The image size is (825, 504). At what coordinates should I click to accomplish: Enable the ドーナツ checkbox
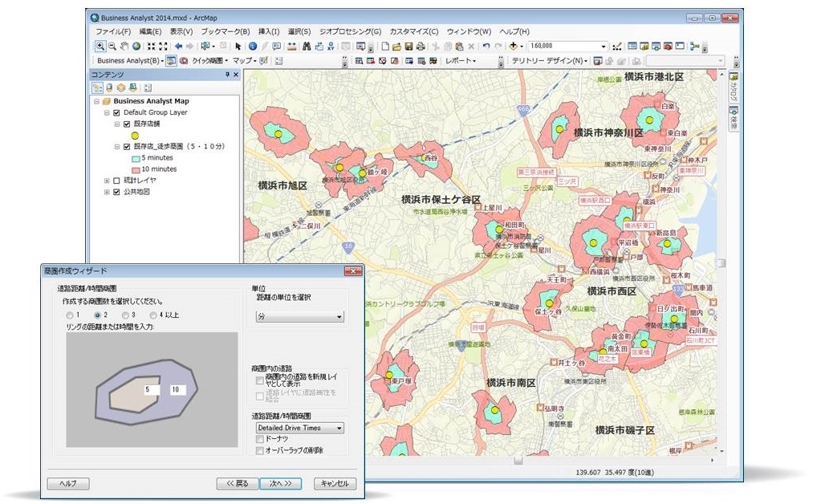[x=260, y=439]
